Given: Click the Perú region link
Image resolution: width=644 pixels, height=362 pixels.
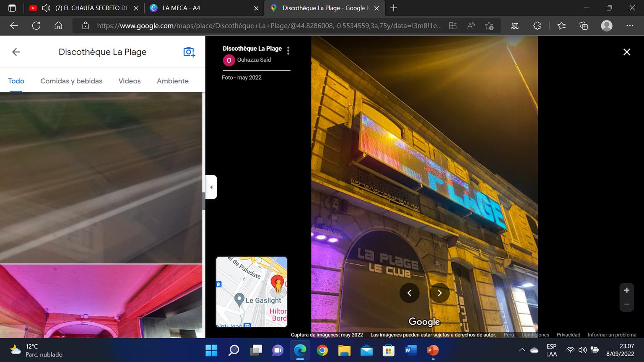Looking at the screenshot, I should (509, 335).
